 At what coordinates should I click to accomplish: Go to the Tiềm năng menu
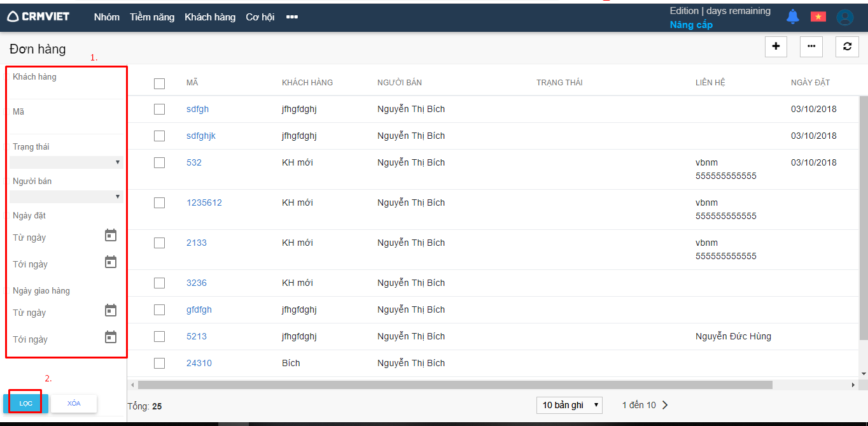click(x=152, y=17)
